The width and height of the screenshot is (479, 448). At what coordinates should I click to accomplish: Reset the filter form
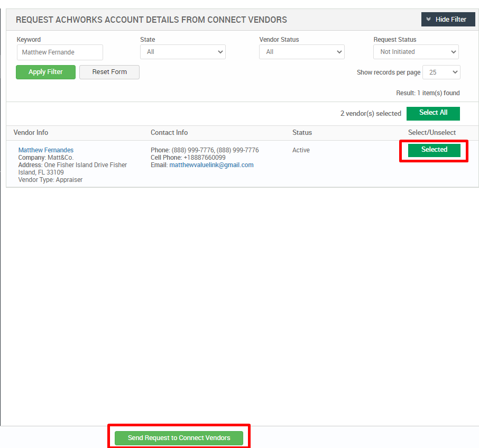pos(109,71)
